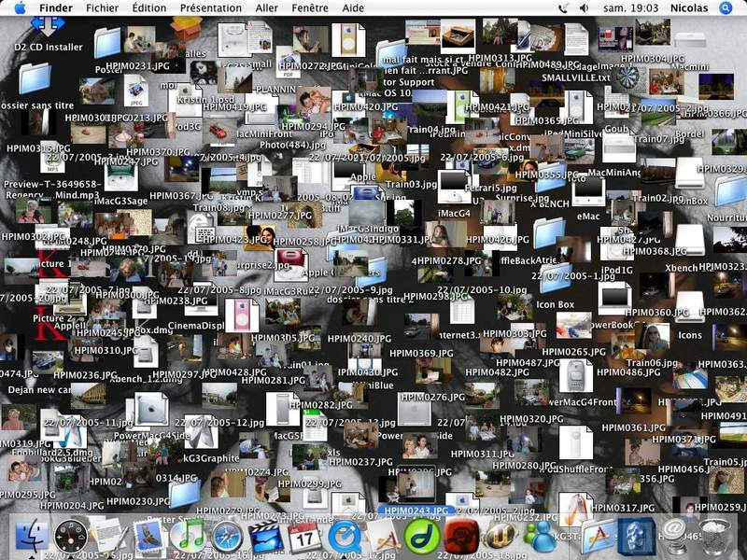The height and width of the screenshot is (560, 747).
Task: Select the HPIM0311.JPG label
Action: (483, 454)
